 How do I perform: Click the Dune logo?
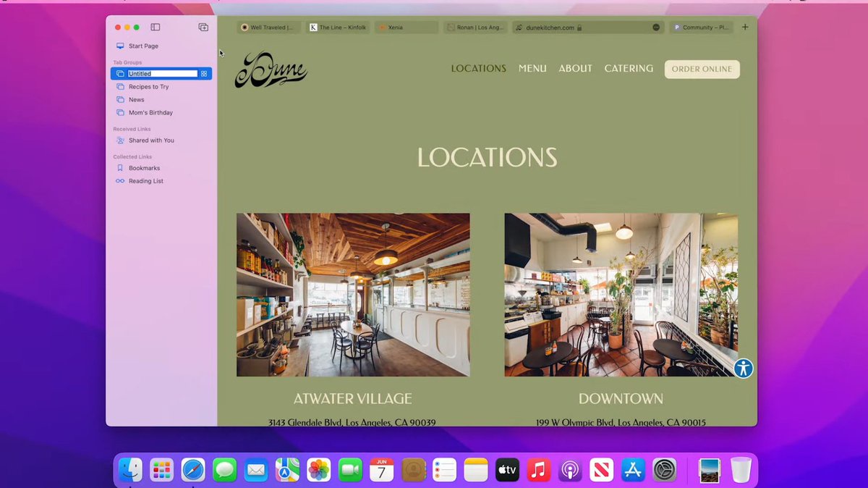coord(271,70)
